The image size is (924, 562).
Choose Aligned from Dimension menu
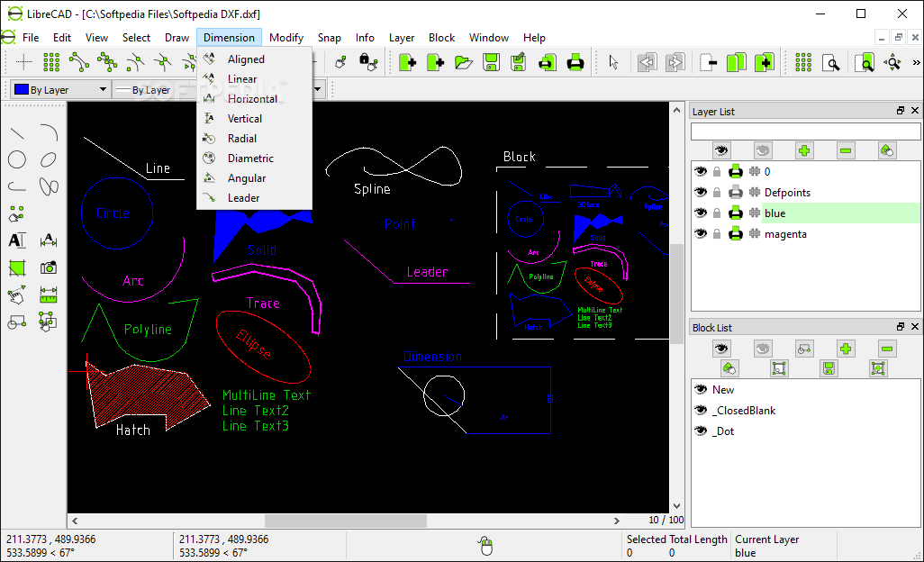tap(254, 59)
